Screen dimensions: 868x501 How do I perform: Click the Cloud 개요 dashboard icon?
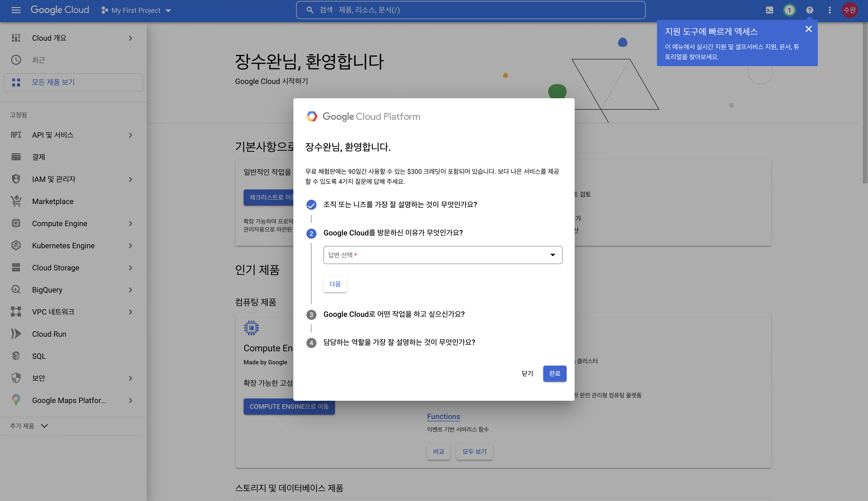point(16,38)
